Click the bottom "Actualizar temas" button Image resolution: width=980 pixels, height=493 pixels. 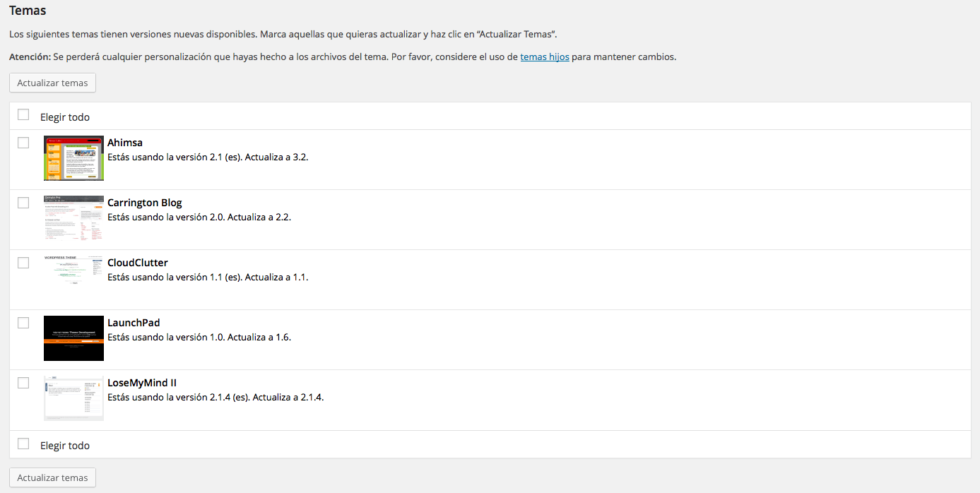click(52, 477)
